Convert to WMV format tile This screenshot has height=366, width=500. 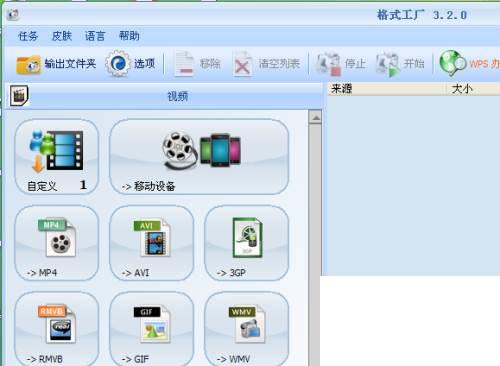coord(247,329)
